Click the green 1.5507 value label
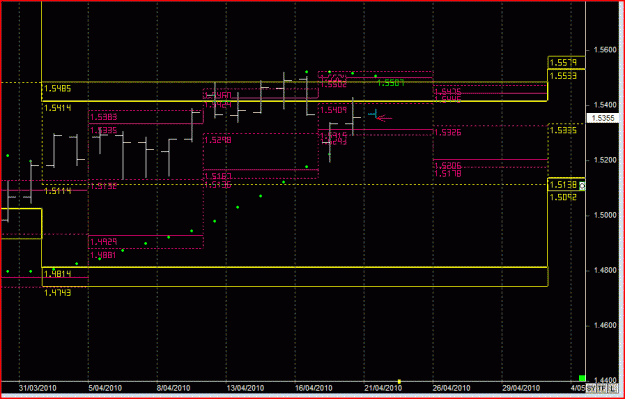 click(391, 83)
